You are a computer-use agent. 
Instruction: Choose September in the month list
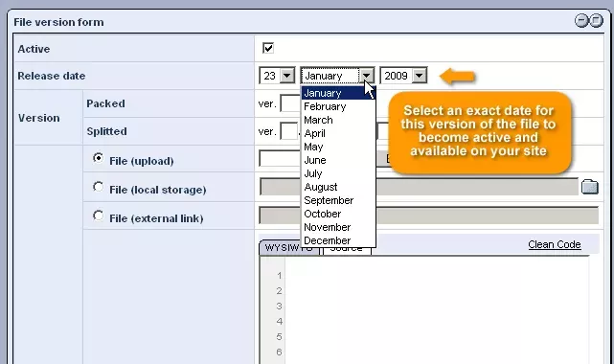click(x=338, y=200)
